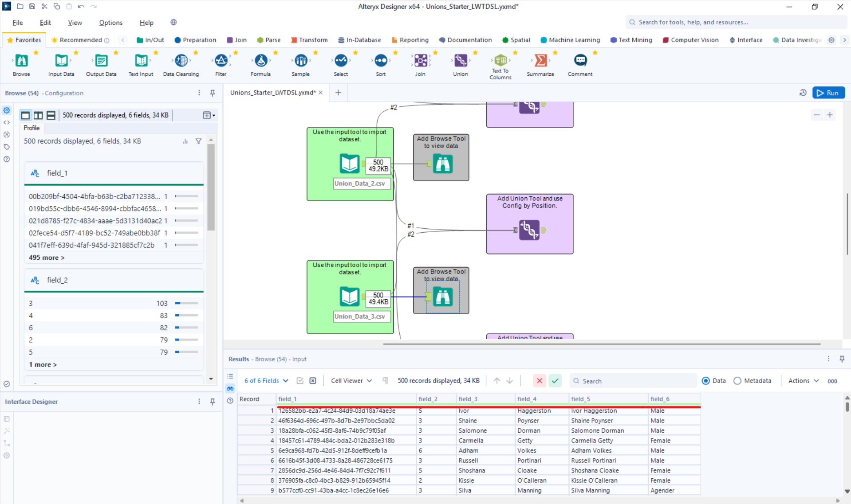Image resolution: width=851 pixels, height=504 pixels.
Task: Run the workflow
Action: tap(828, 93)
